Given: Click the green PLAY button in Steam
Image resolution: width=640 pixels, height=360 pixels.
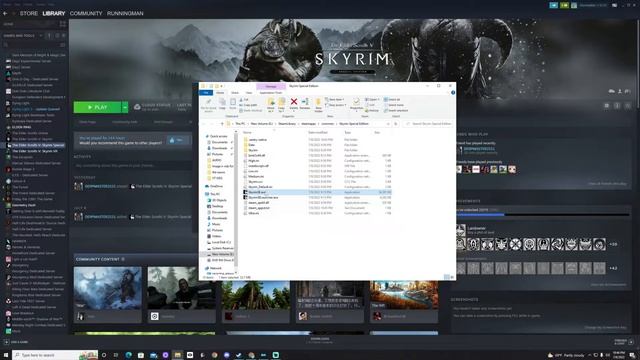Looking at the screenshot, I should [97, 107].
